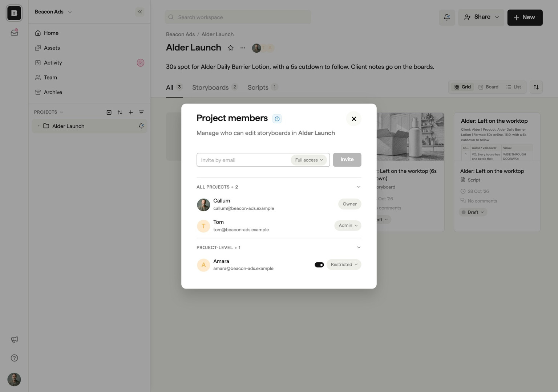The width and height of the screenshot is (558, 392).
Task: Open Amara's Restricted role dropdown
Action: click(344, 265)
